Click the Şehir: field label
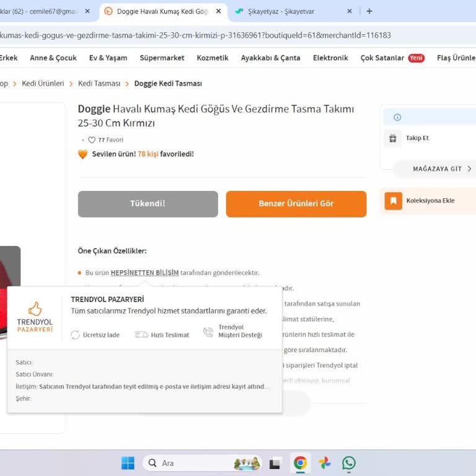Image resolution: width=476 pixels, height=476 pixels. [x=24, y=399]
